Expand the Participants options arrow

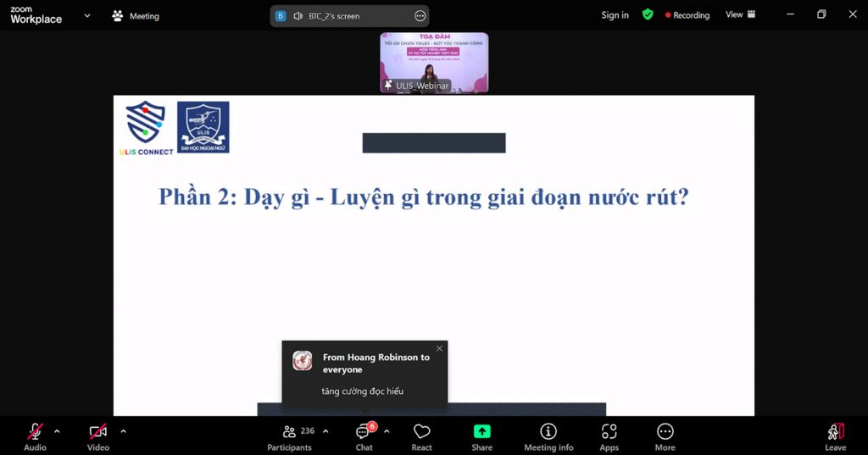pos(325,431)
